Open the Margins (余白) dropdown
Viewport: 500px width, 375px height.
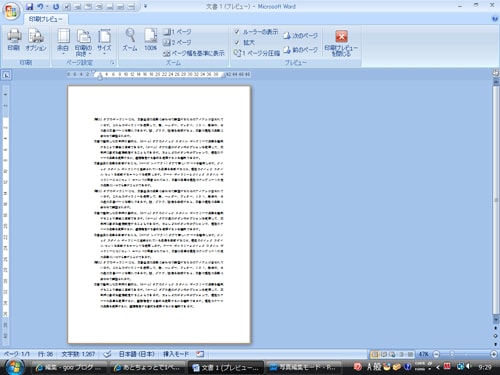[x=63, y=42]
